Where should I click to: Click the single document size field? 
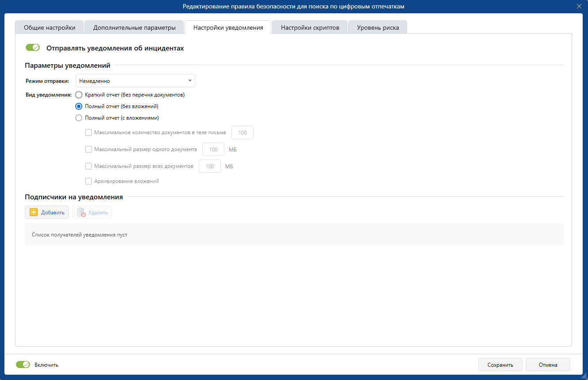[x=213, y=149]
